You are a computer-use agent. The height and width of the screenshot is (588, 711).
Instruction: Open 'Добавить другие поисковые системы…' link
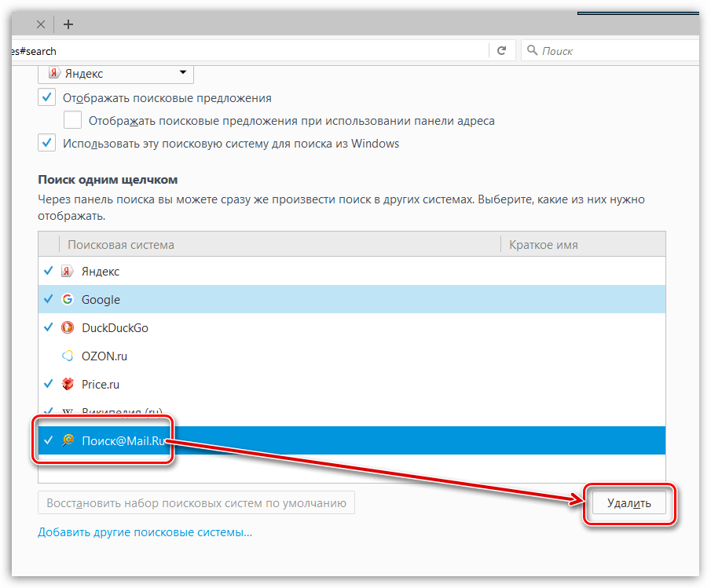(145, 531)
